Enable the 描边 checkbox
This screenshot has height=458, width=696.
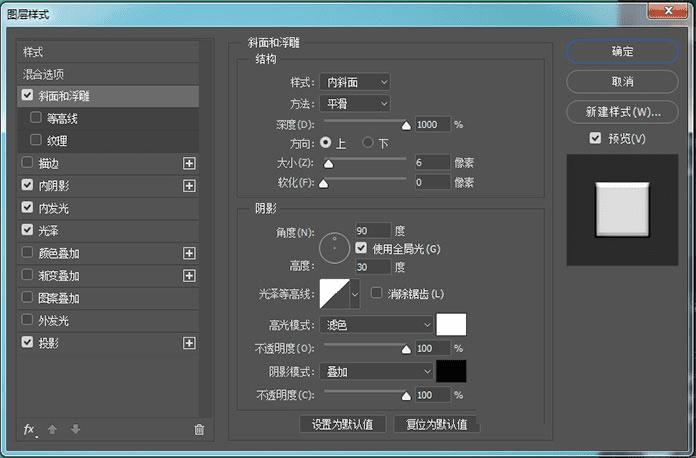click(28, 162)
